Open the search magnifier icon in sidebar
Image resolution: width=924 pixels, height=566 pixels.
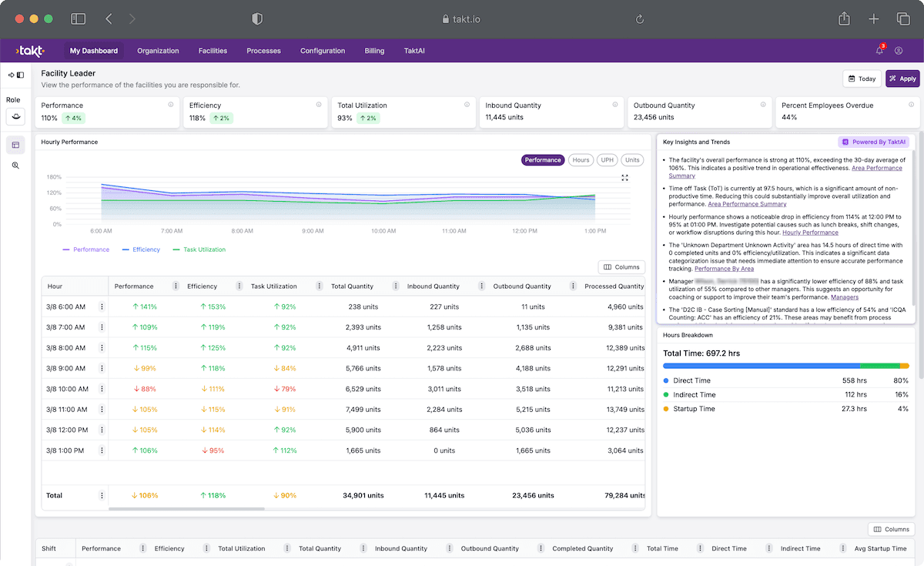(x=15, y=165)
